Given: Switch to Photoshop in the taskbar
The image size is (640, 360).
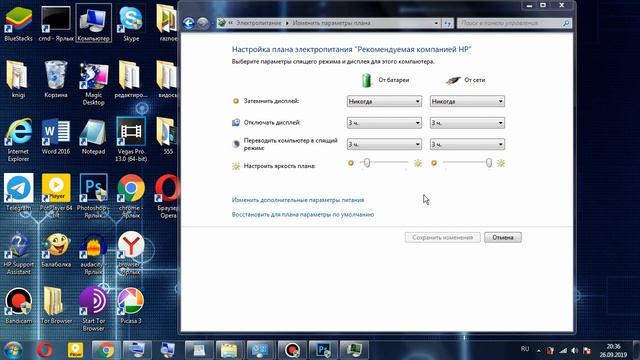Looking at the screenshot, I should pos(323,350).
